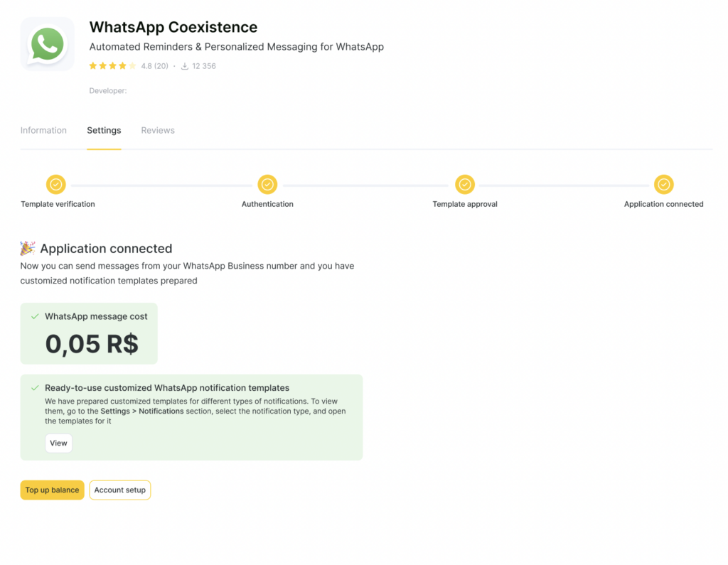728x565 pixels.
Task: Click the Application connected step label
Action: (663, 204)
